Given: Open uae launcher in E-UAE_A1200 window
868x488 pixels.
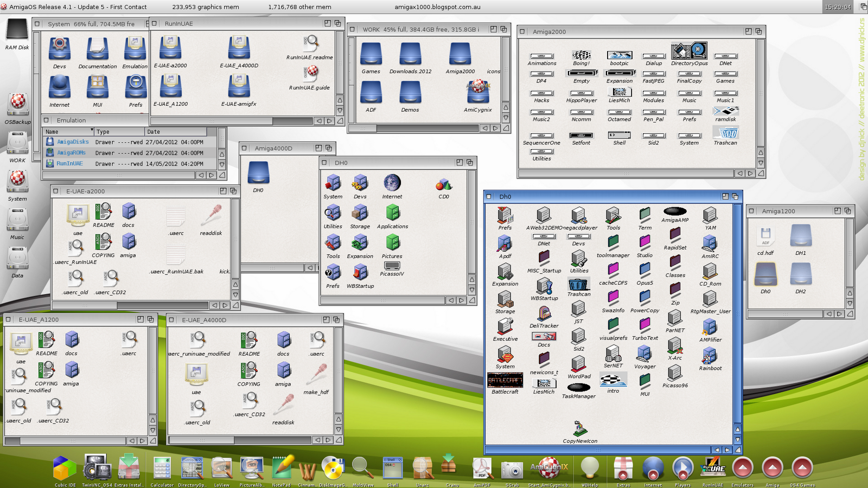Looking at the screenshot, I should click(x=21, y=344).
